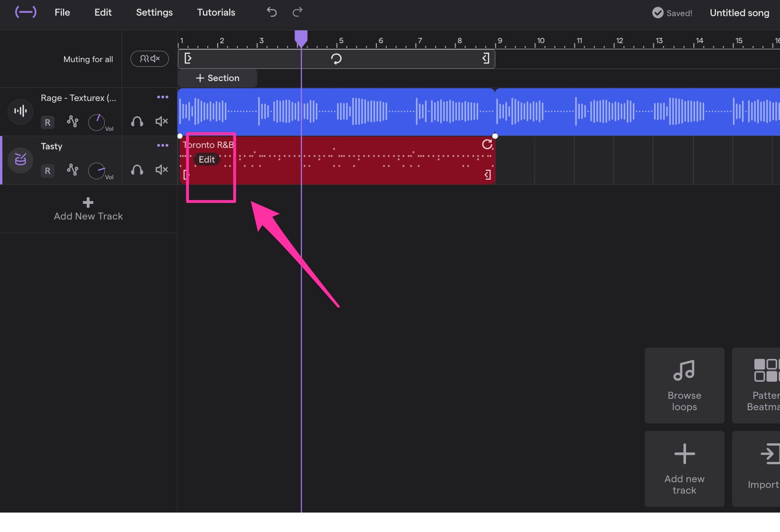Mute the Rage - Texturex track
Viewport: 780px width, 532px height.
point(161,121)
